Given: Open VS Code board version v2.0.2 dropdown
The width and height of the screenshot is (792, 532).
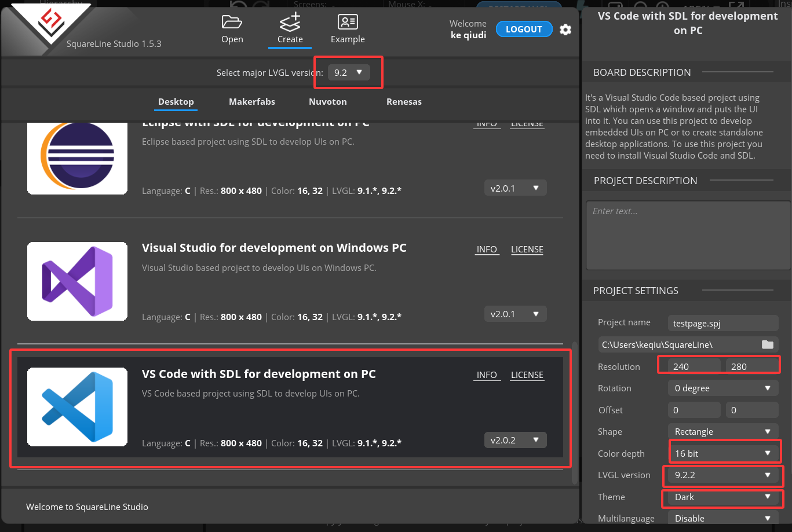Looking at the screenshot, I should 515,440.
